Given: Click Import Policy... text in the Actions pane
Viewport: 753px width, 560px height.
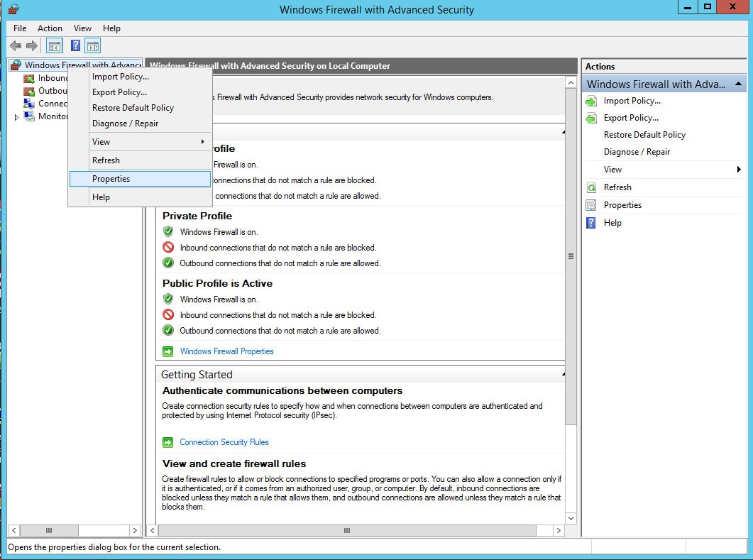Looking at the screenshot, I should [632, 101].
